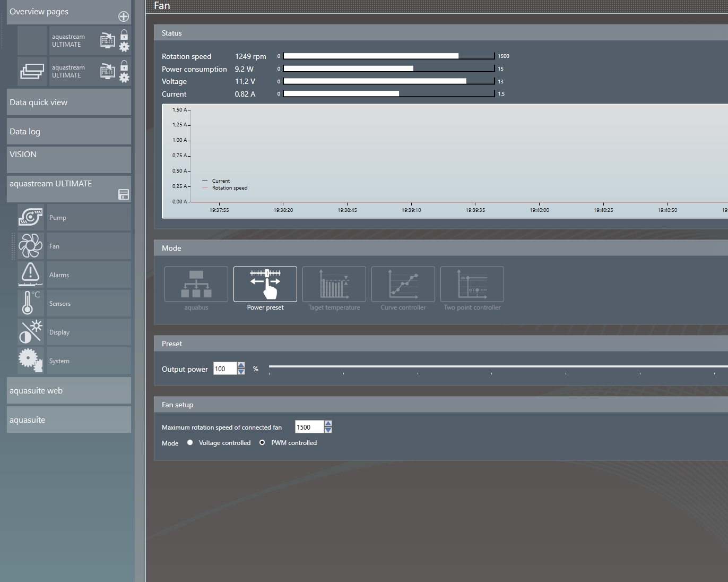This screenshot has height=582, width=728.
Task: Open the Fan page label
Action: click(x=89, y=246)
